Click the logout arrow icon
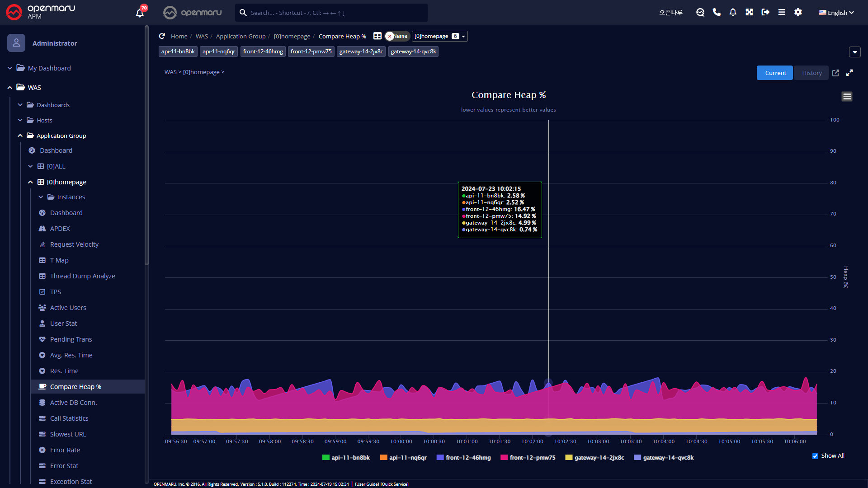The width and height of the screenshot is (868, 488). pyautogui.click(x=765, y=12)
